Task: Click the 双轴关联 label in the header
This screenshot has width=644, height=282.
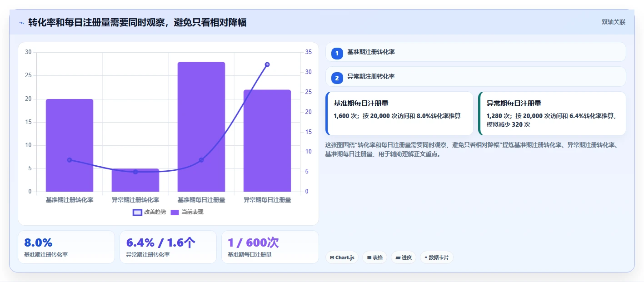Action: 614,22
